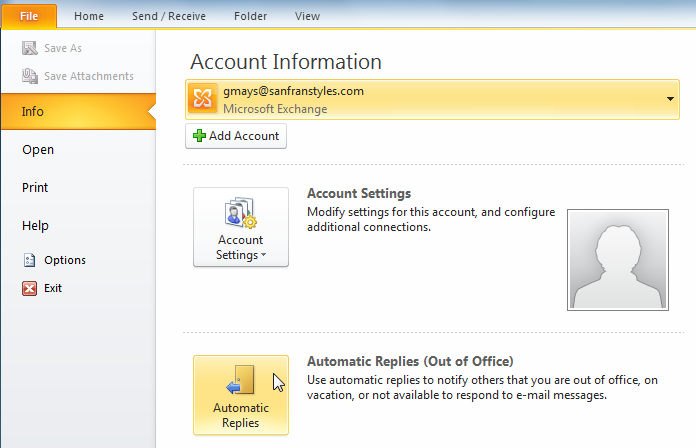
Task: Click the Automatic Replies (Out of Office) heading
Action: point(410,361)
